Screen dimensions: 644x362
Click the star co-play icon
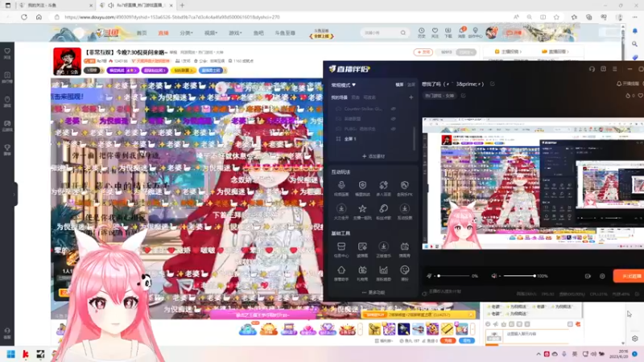tap(362, 209)
